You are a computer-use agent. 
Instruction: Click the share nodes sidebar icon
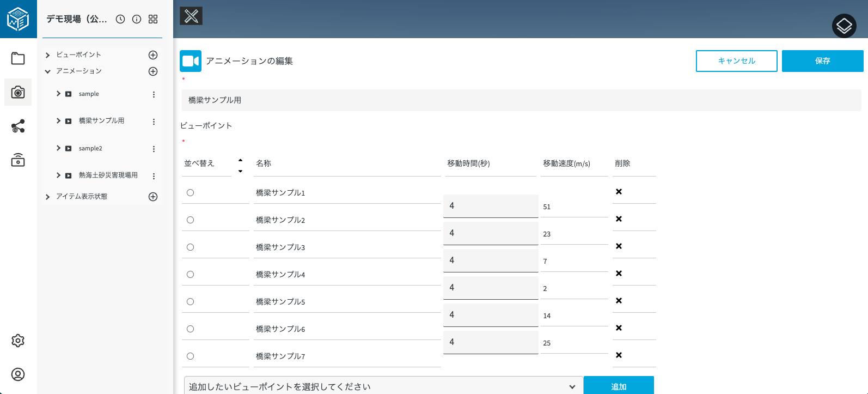18,126
